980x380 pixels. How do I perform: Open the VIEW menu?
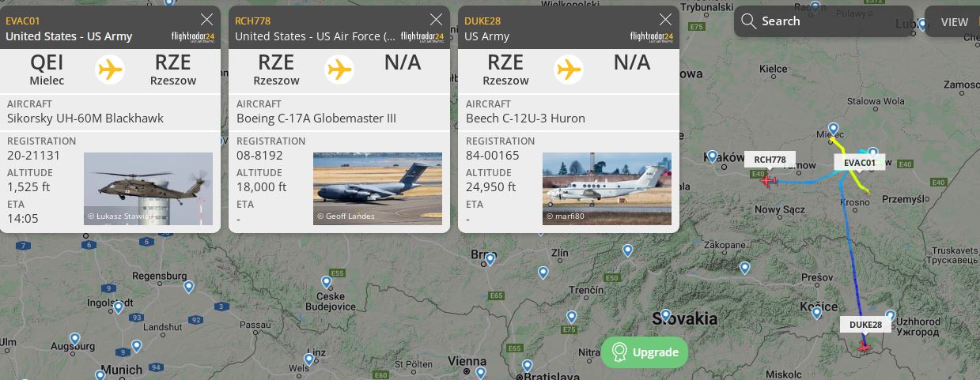click(x=954, y=22)
